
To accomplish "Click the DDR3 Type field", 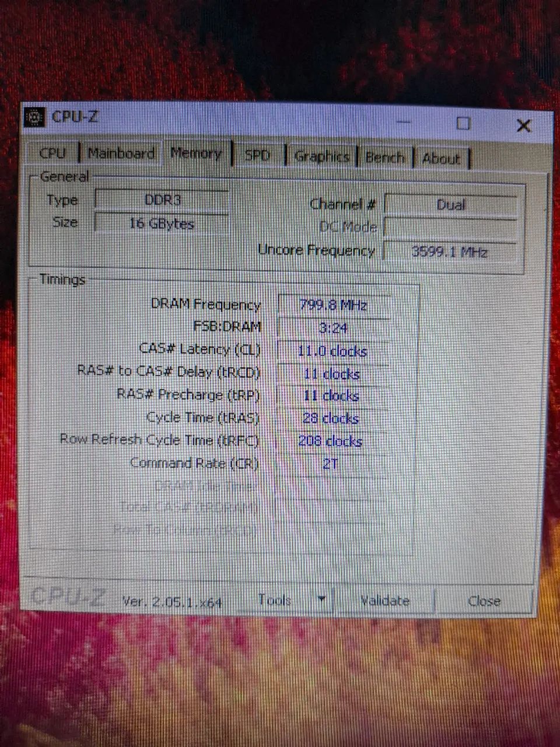I will (x=162, y=200).
